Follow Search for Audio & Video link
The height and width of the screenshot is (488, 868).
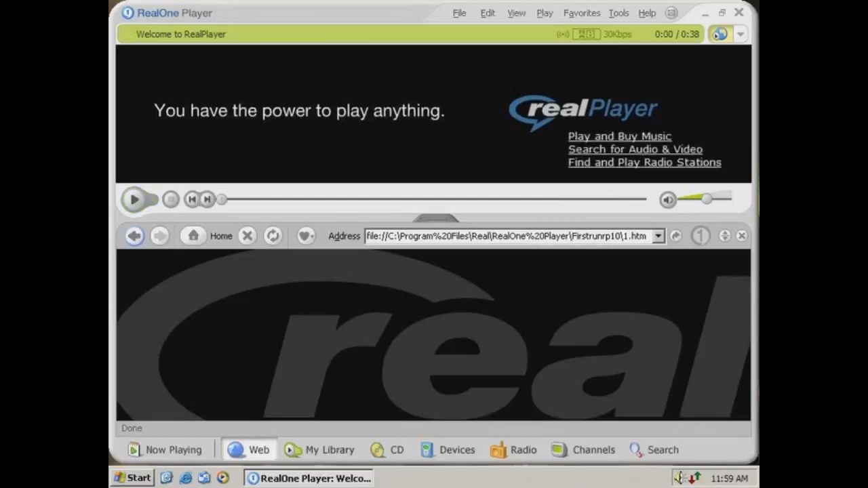(635, 149)
